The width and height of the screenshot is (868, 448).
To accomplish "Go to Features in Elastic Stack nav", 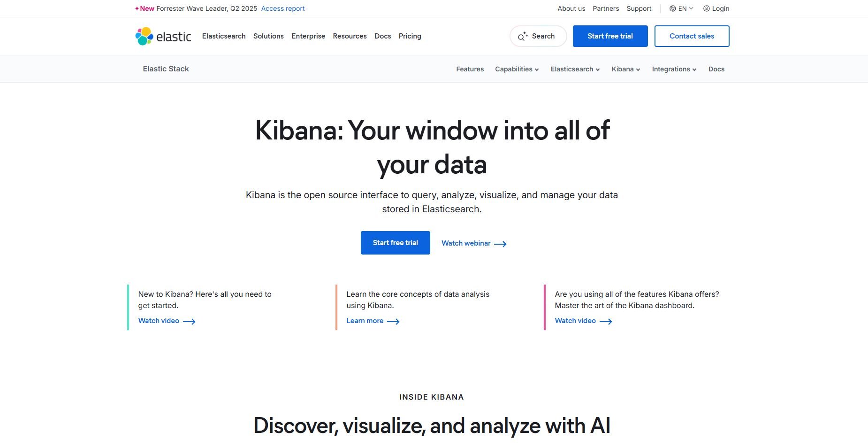I will click(470, 69).
